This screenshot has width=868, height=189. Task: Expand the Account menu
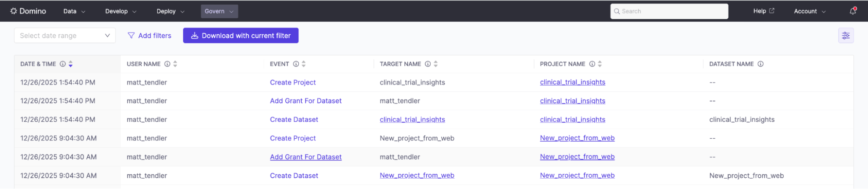coord(810,11)
